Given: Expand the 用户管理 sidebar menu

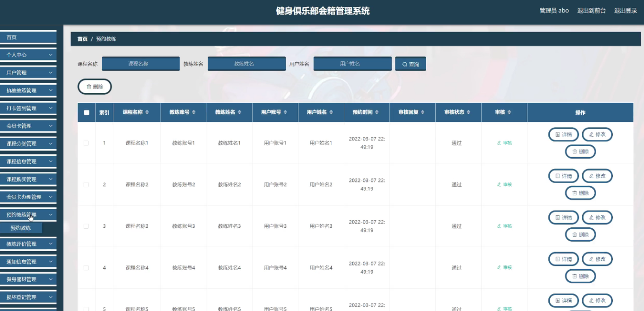Looking at the screenshot, I should point(28,73).
